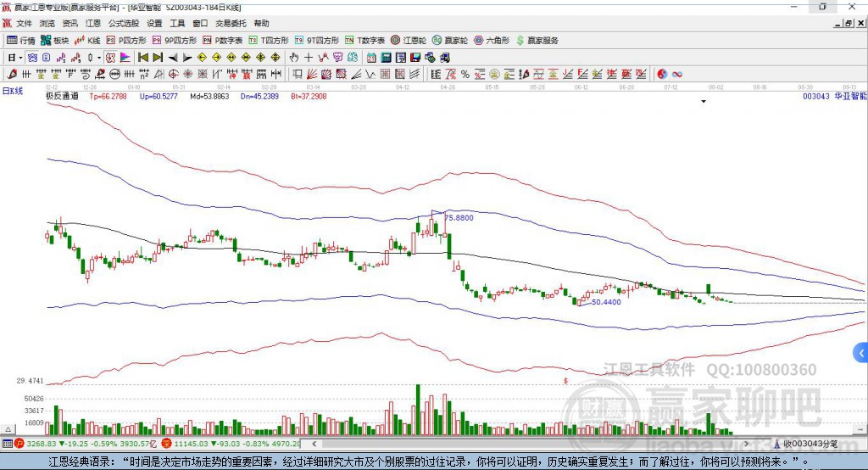The image size is (868, 470).
Task: Open the 公式选股 menu
Action: pyautogui.click(x=124, y=23)
